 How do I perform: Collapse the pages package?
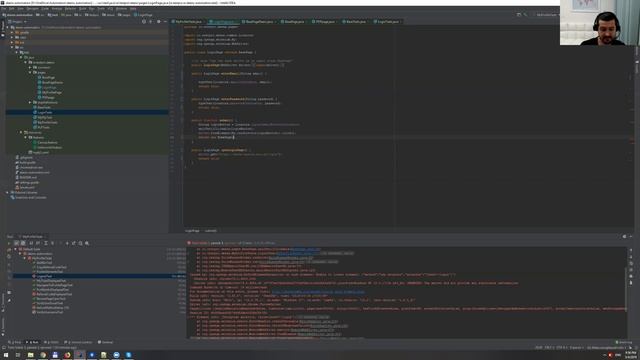click(x=30, y=72)
